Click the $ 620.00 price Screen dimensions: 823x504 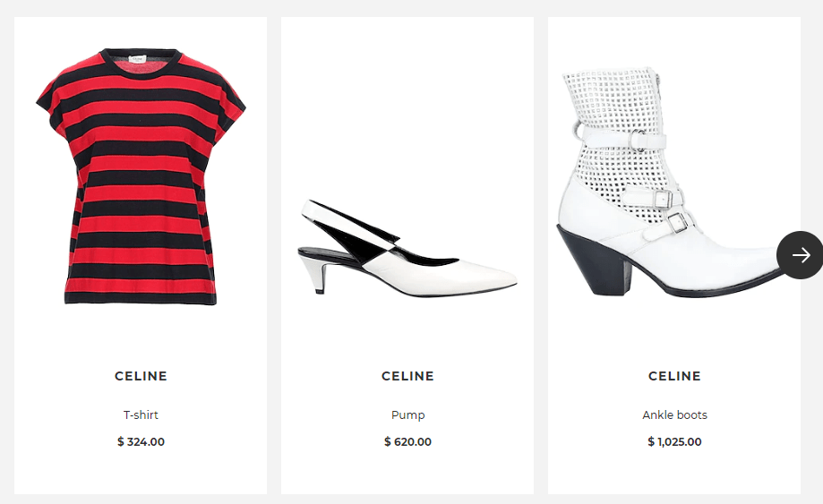tap(407, 441)
